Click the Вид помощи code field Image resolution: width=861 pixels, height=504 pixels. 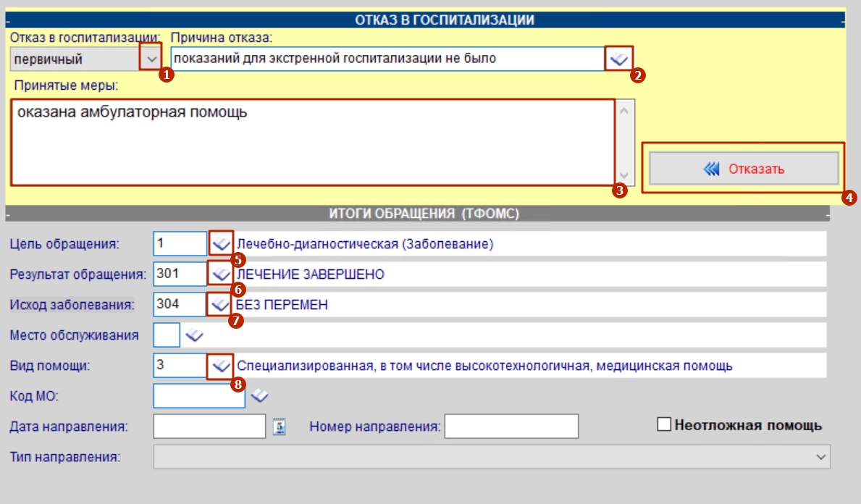[180, 366]
